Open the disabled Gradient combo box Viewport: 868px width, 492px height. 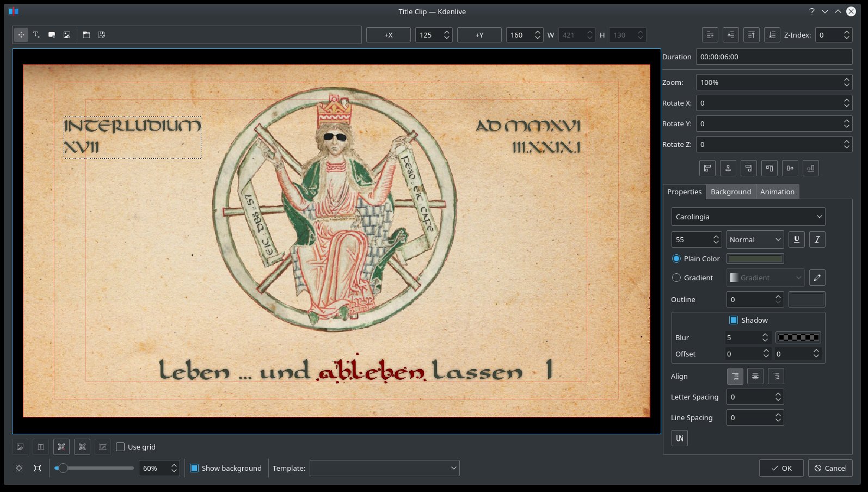tap(766, 278)
